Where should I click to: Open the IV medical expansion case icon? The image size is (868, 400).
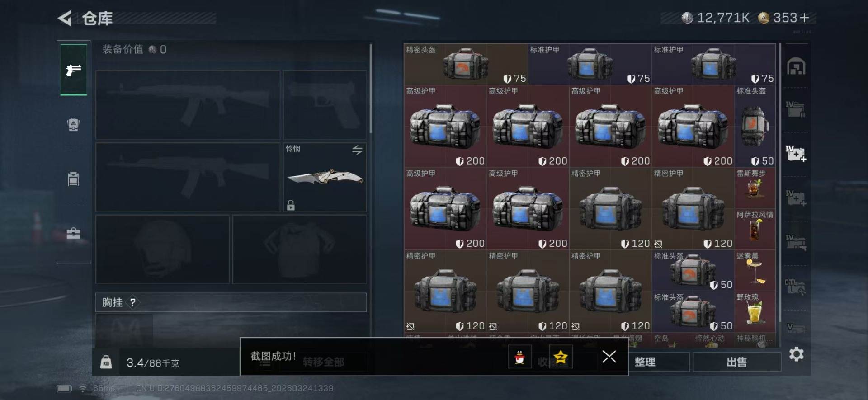click(796, 154)
